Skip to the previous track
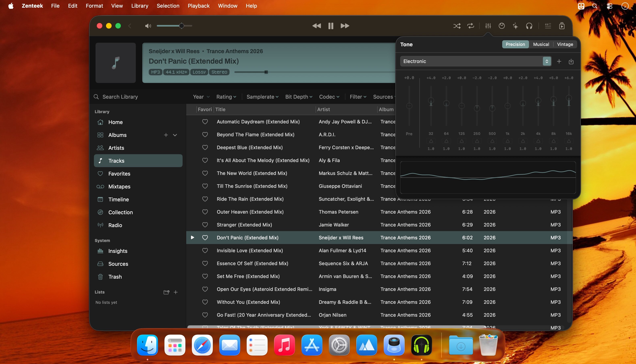636x364 pixels. [317, 26]
